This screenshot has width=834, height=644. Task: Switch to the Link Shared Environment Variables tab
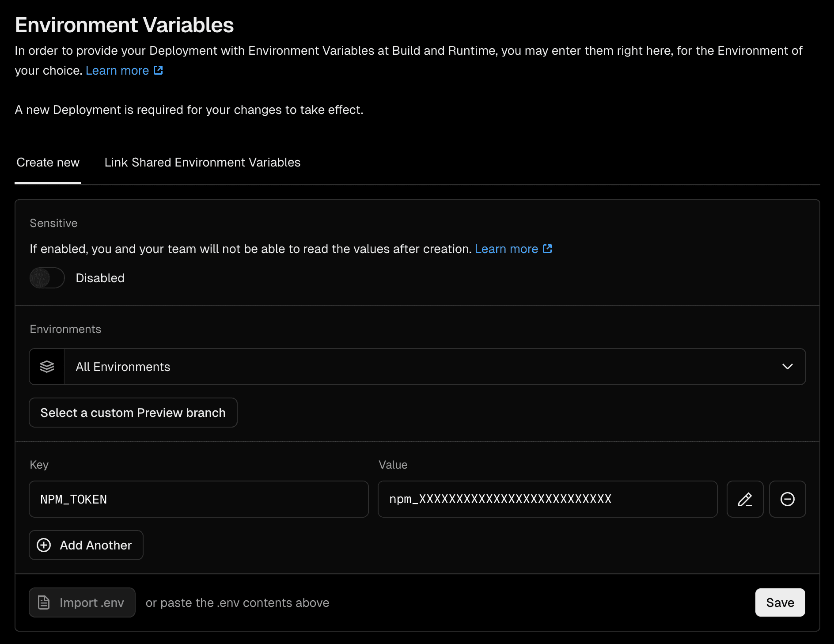pyautogui.click(x=202, y=162)
